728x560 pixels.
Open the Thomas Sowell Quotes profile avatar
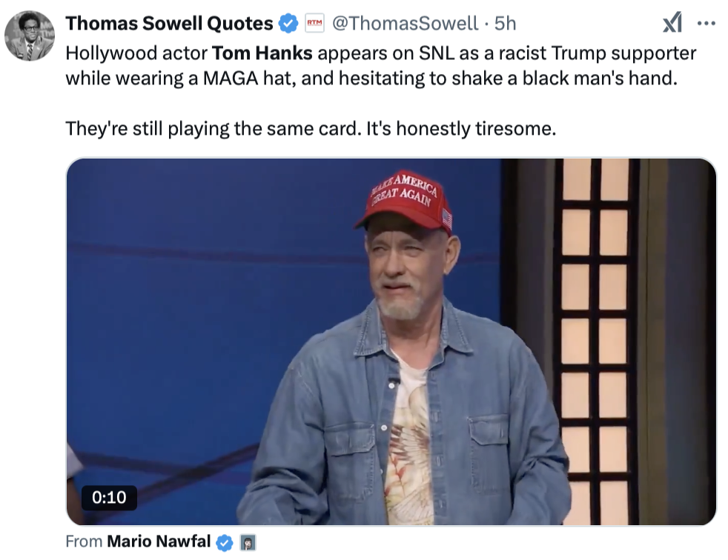tap(30, 36)
